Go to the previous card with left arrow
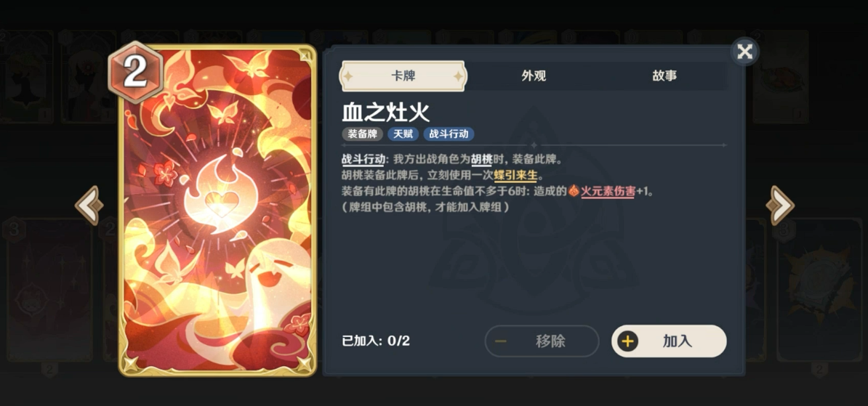The width and height of the screenshot is (868, 406). [89, 206]
